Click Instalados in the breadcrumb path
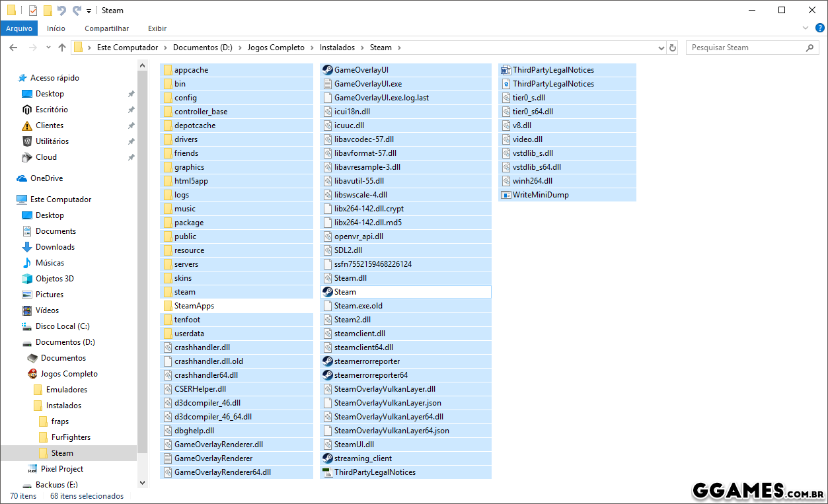This screenshot has height=504, width=828. coord(337,48)
